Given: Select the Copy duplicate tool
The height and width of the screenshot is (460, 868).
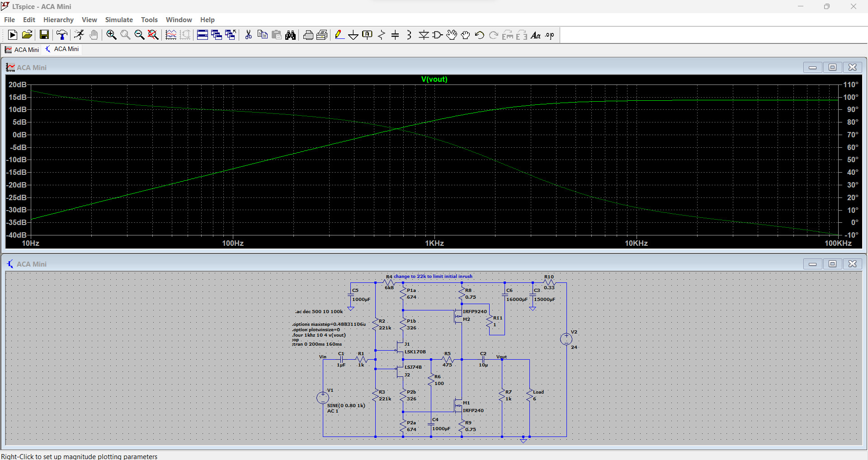Looking at the screenshot, I should pos(262,35).
